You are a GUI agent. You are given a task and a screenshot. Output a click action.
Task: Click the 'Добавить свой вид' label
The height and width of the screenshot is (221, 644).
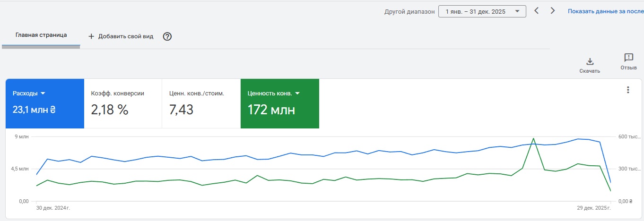point(126,36)
